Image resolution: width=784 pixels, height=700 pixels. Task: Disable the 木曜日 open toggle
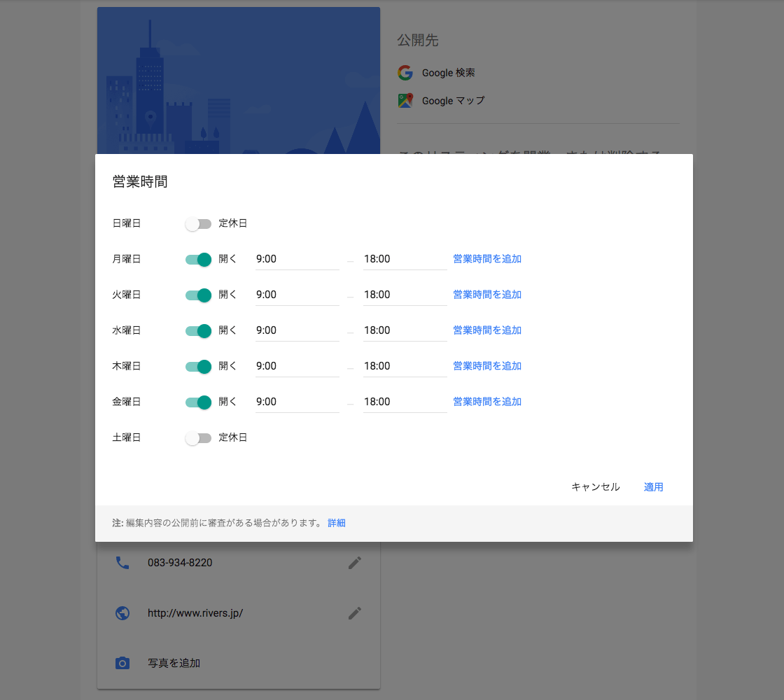[198, 367]
